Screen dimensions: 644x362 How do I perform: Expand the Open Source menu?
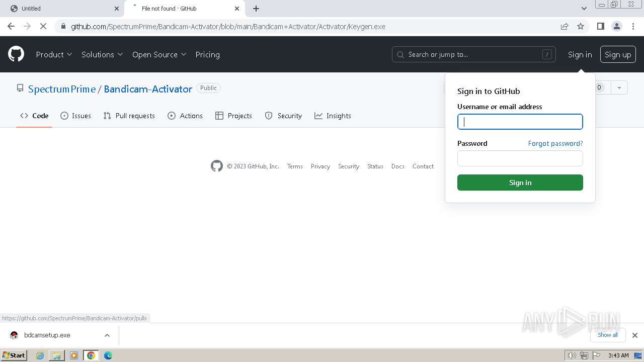(x=159, y=54)
